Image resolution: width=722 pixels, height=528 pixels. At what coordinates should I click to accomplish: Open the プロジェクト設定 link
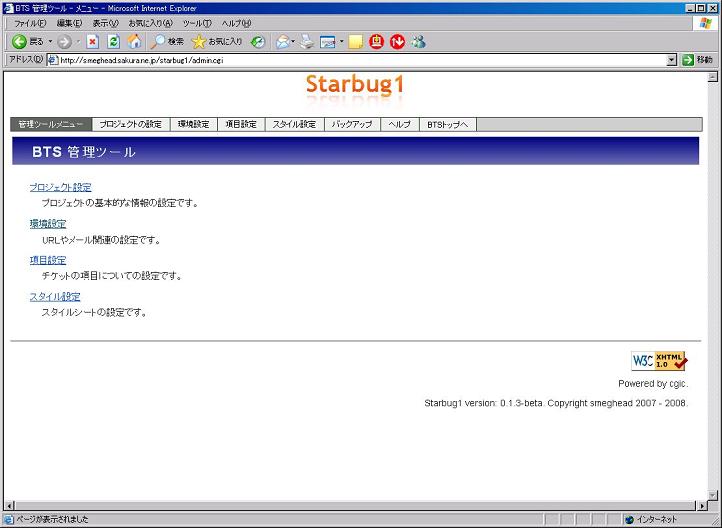pos(60,187)
